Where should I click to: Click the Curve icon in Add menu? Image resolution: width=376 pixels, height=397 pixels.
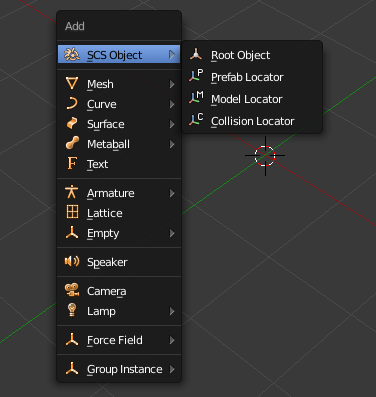72,104
